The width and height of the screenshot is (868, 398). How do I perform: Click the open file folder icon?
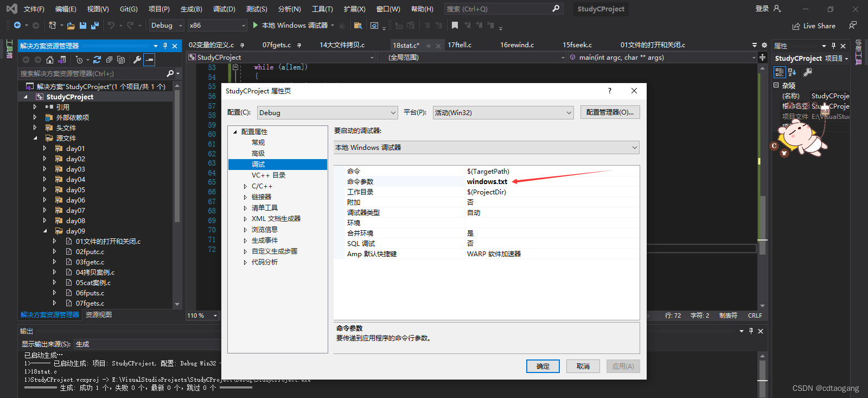click(71, 26)
